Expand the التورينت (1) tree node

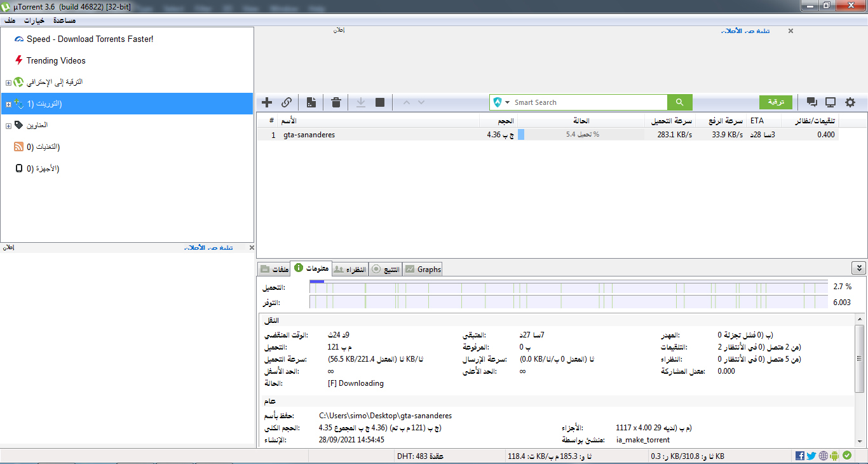coord(8,104)
